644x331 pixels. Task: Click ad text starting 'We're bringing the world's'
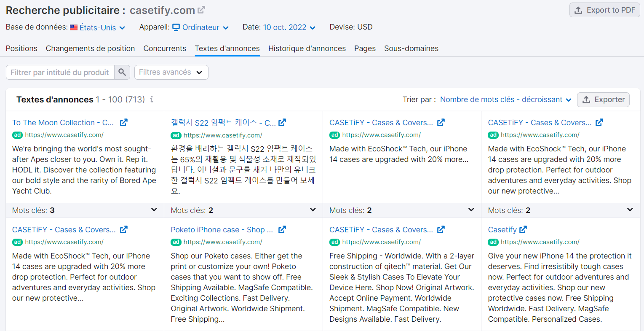[84, 170]
